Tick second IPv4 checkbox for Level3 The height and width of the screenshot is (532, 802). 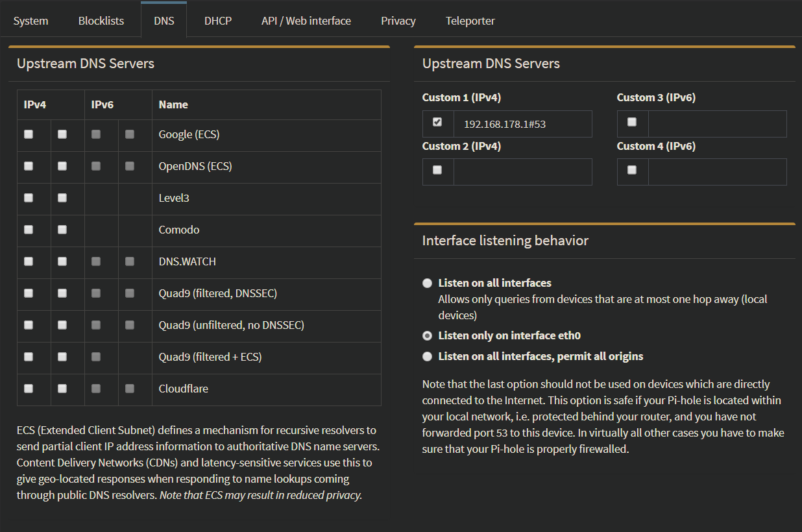coord(62,198)
